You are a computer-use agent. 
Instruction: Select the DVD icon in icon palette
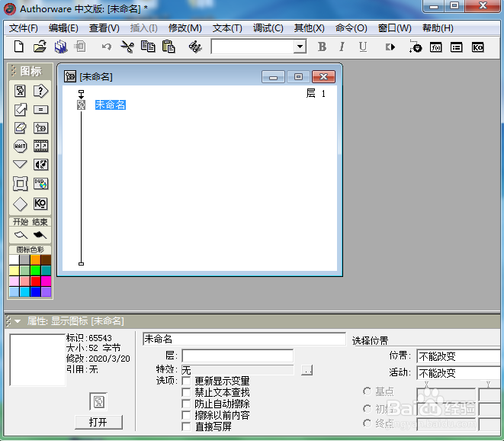40,184
